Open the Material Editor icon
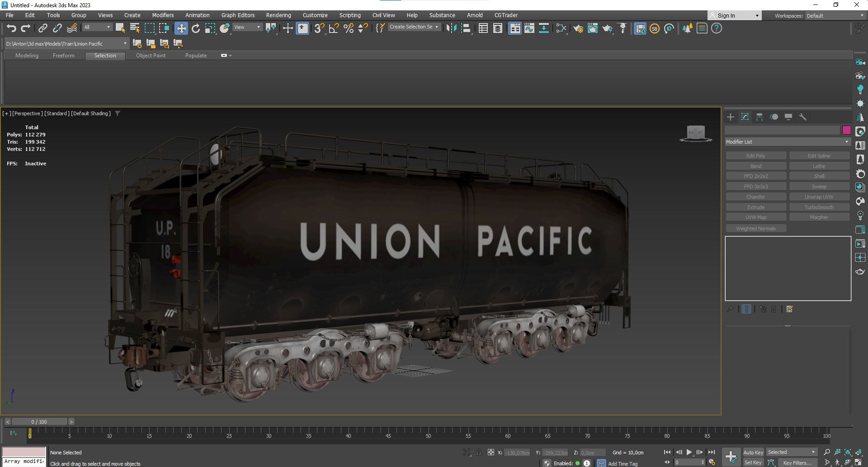 click(x=561, y=28)
